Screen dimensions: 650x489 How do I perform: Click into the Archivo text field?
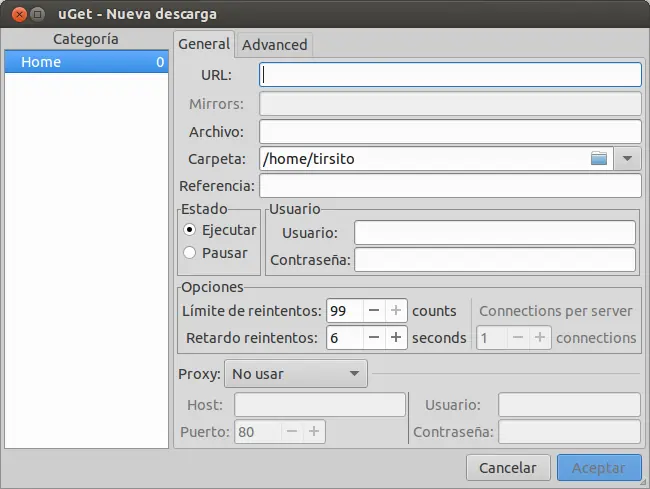(450, 131)
